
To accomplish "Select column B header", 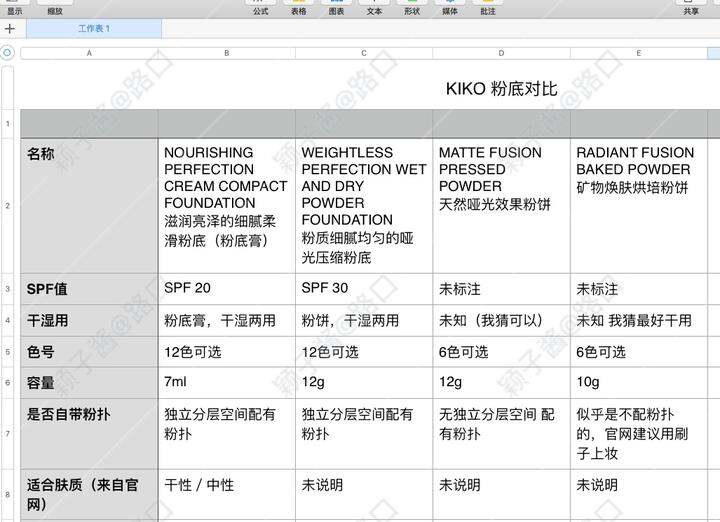I will pos(227,53).
